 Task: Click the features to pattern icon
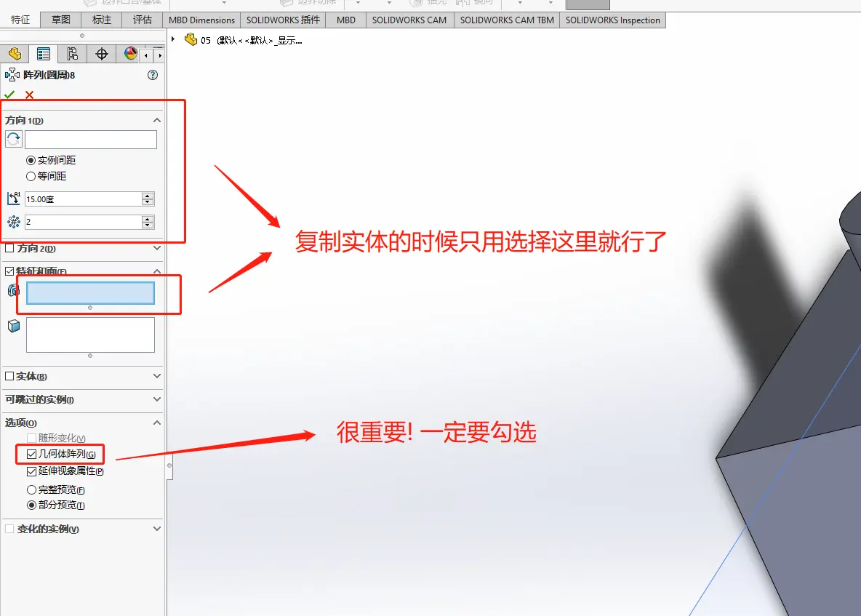click(x=14, y=290)
